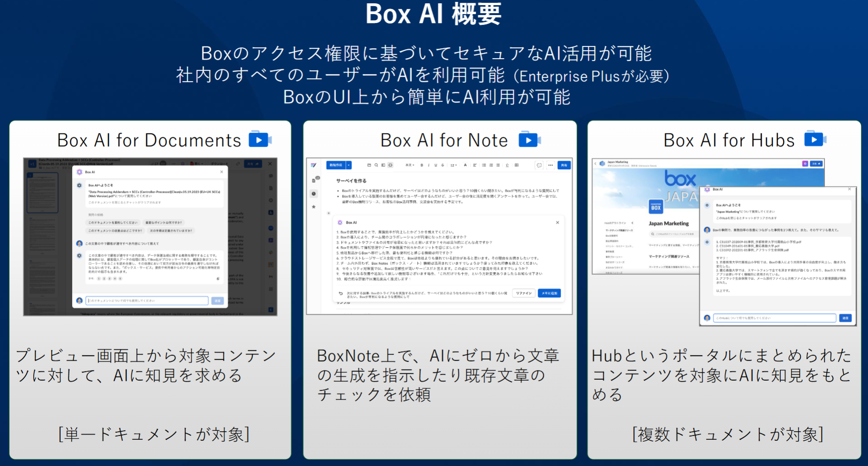Copy the Box AI answer in Documents dialog
This screenshot has height=466, width=868.
coord(218,278)
